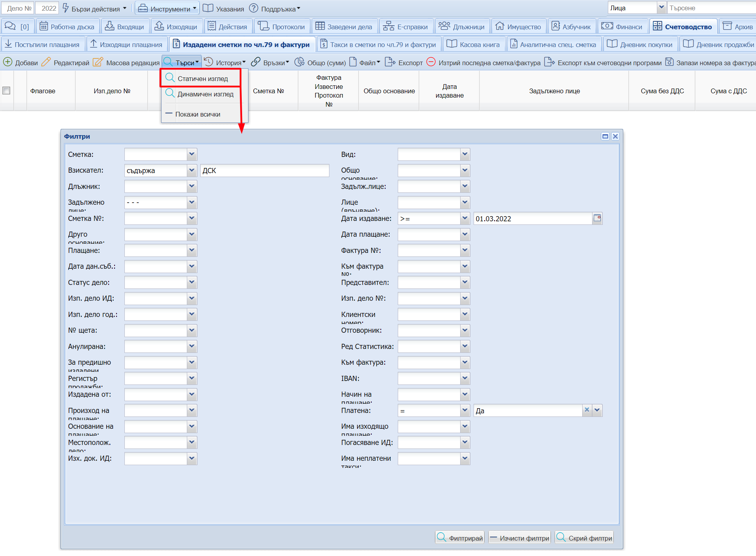The width and height of the screenshot is (756, 556).
Task: Click the date field 01.03.2022
Action: point(533,218)
